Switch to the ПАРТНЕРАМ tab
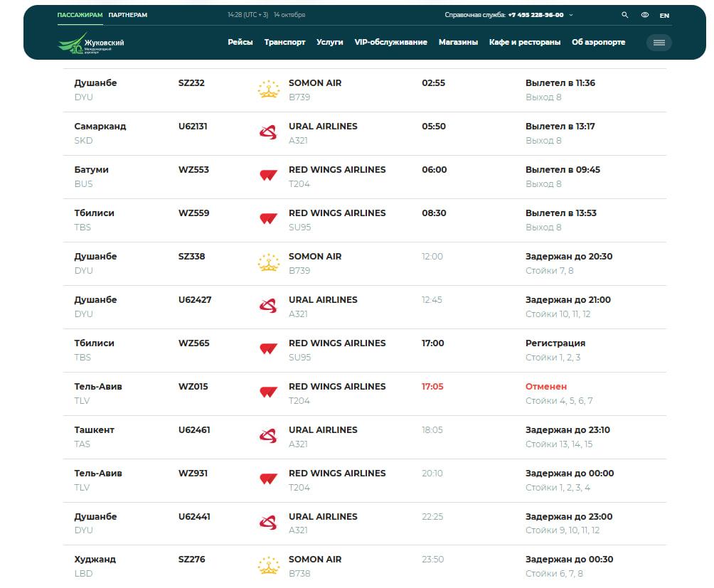Image resolution: width=714 pixels, height=588 pixels. tap(128, 15)
